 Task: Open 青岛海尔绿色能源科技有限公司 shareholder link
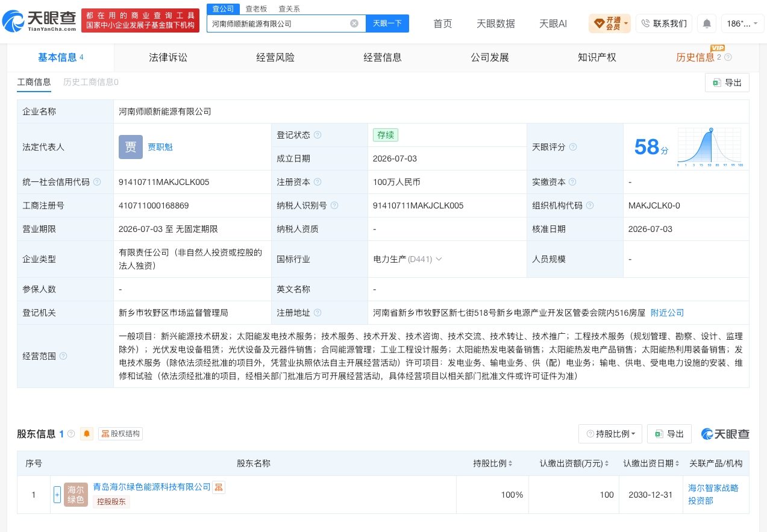pyautogui.click(x=152, y=487)
